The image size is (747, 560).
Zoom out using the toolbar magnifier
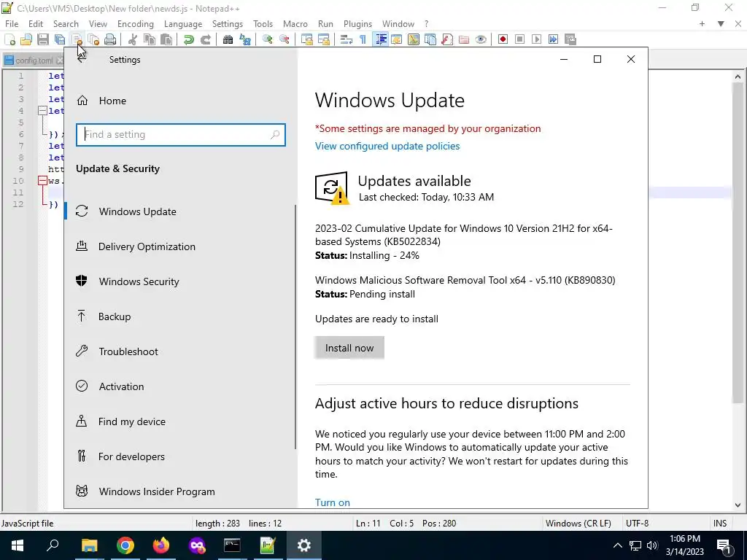pyautogui.click(x=285, y=39)
